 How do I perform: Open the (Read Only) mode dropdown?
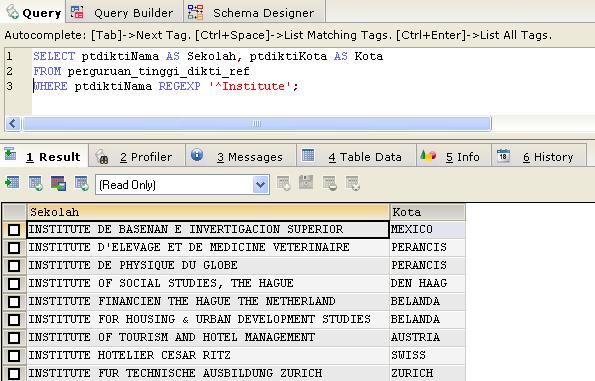(182, 185)
